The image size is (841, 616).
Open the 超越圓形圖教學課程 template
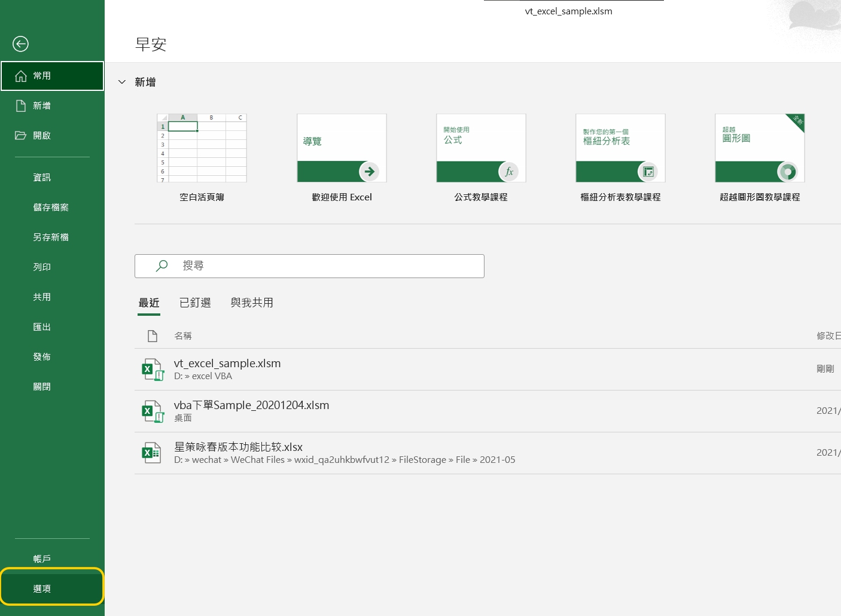[x=760, y=158]
